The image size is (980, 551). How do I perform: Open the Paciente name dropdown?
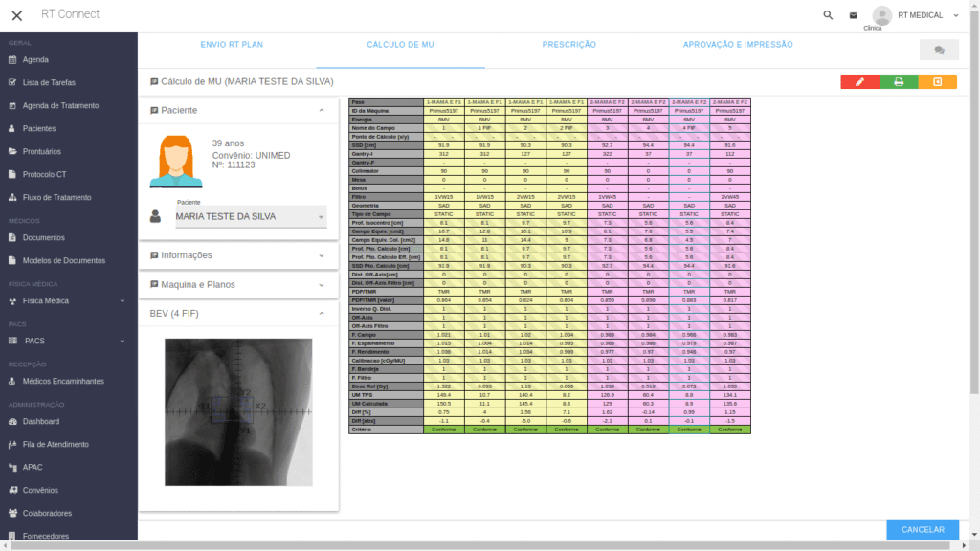pos(251,217)
